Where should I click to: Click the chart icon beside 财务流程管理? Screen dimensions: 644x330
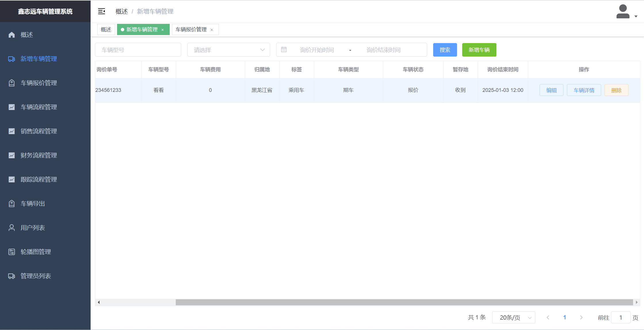[x=12, y=155]
